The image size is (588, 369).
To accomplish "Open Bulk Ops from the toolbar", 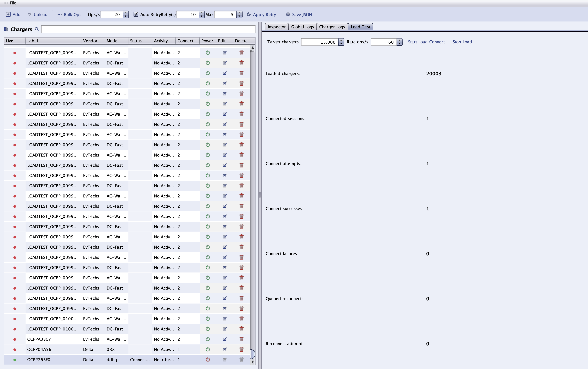I will pyautogui.click(x=69, y=14).
